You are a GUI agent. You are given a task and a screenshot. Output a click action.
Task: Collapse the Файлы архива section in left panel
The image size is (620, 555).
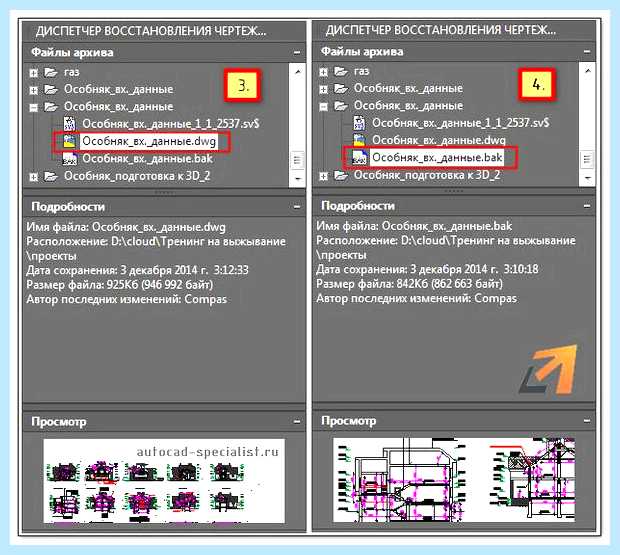[297, 53]
